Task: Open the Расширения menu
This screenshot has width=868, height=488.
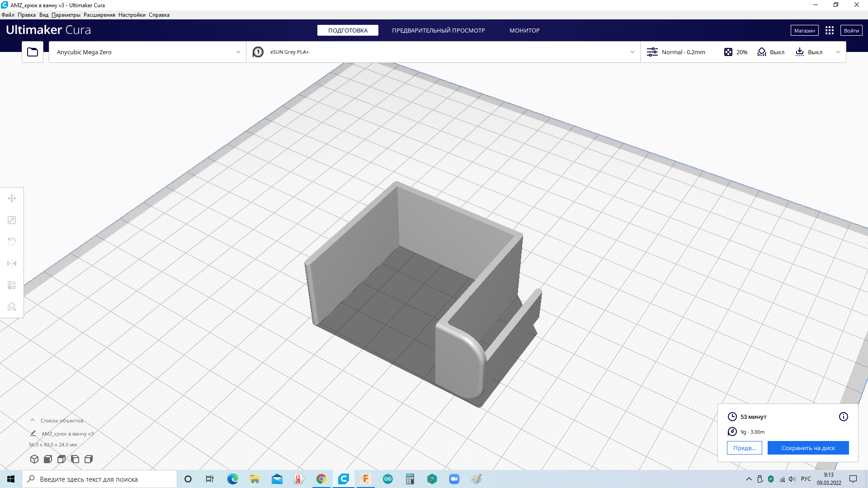Action: click(99, 15)
